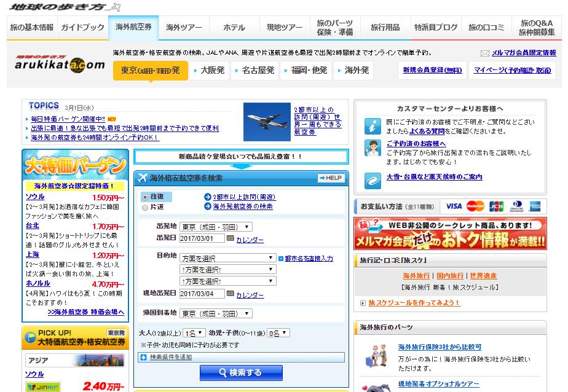Select the 往復 round-trip radio button
This screenshot has width=568, height=392.
145,197
